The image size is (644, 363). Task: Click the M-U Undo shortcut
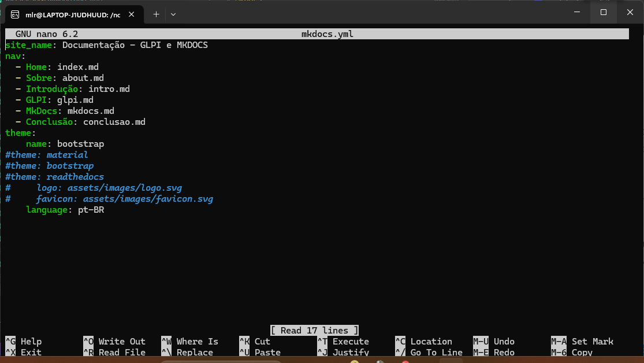[494, 342]
